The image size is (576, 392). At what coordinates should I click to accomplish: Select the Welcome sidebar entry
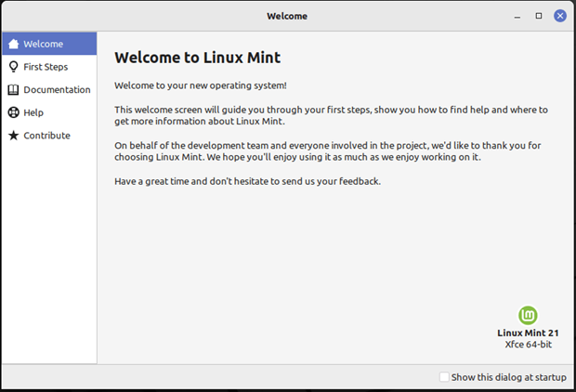(x=49, y=44)
